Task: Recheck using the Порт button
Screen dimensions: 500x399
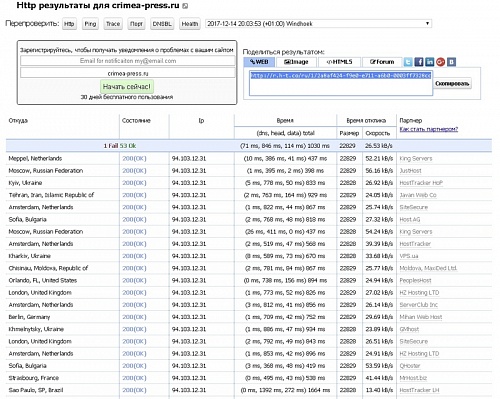Action: point(136,24)
